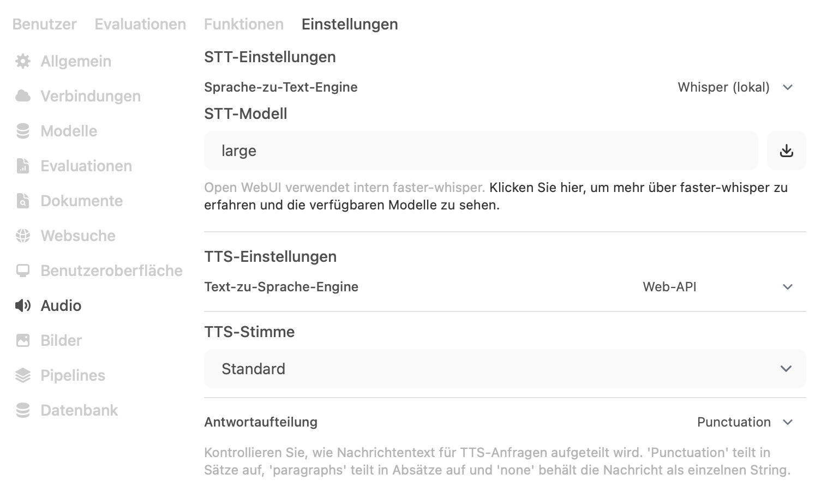Switch to the Funktionen tab
Screen dimensions: 839x504
pyautogui.click(x=244, y=24)
